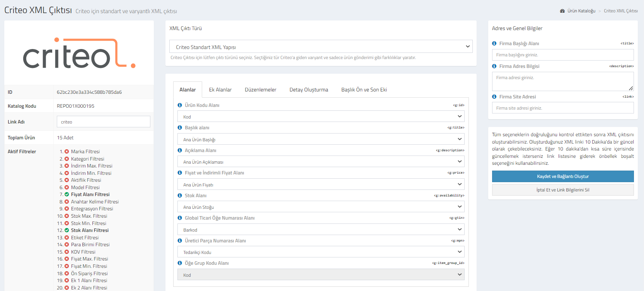Click the Para Birimi Filtresi entry
The height and width of the screenshot is (291, 644).
tap(90, 244)
